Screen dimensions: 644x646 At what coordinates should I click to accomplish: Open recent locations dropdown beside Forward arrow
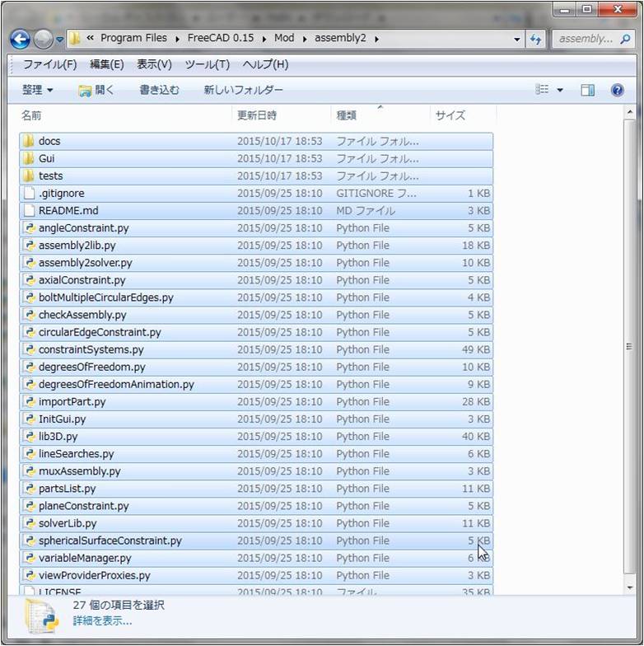pyautogui.click(x=59, y=40)
